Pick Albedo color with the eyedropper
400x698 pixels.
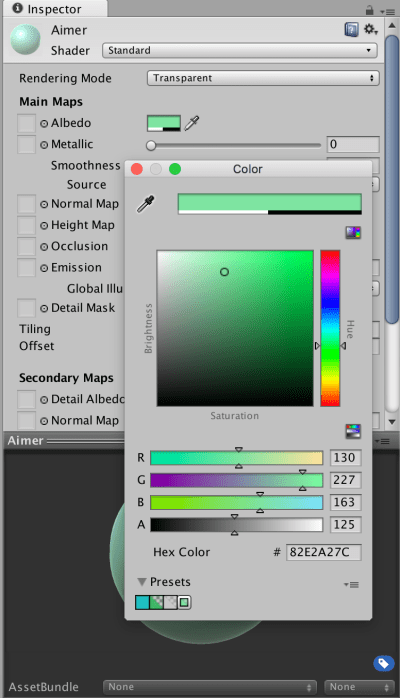coord(191,123)
